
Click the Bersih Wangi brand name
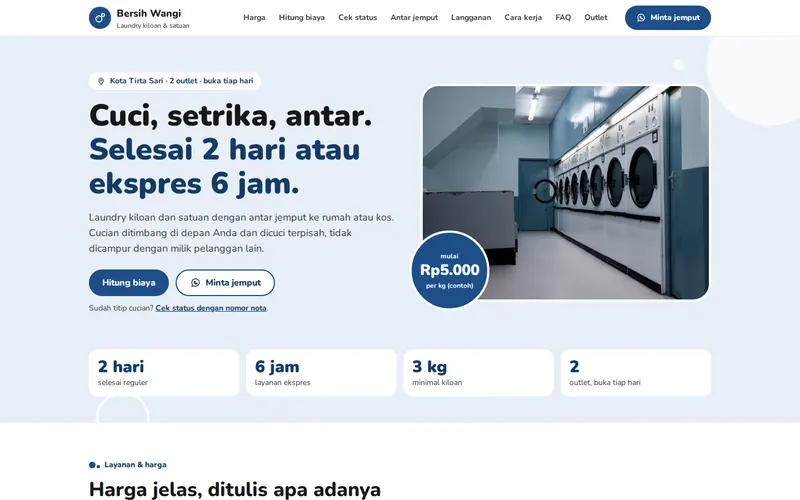(x=148, y=13)
